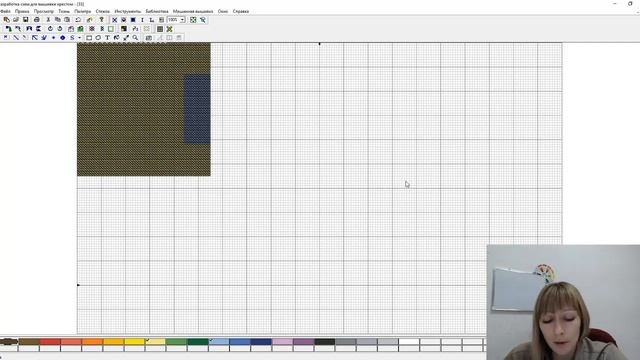Click the Undo arrow icon

pos(78,20)
